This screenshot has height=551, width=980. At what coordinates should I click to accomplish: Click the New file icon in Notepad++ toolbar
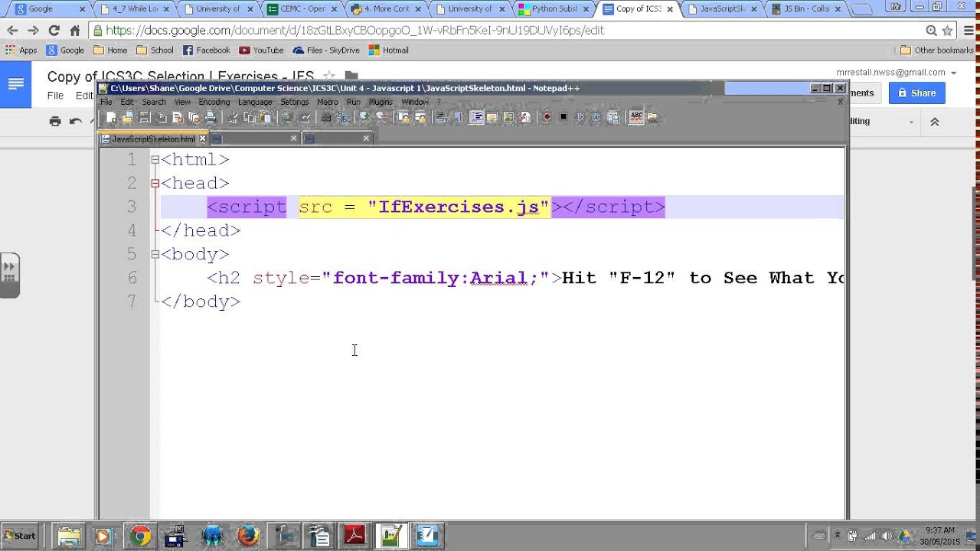(x=112, y=117)
